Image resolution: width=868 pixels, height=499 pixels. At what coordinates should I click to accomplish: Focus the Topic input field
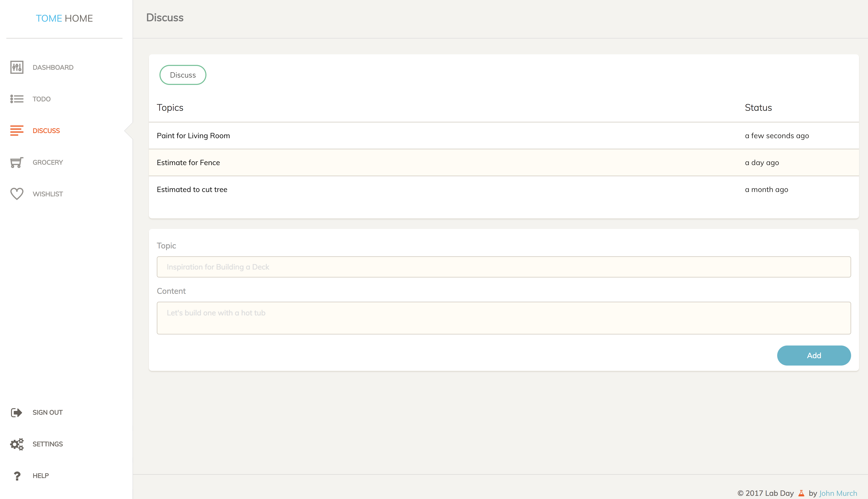pos(504,267)
